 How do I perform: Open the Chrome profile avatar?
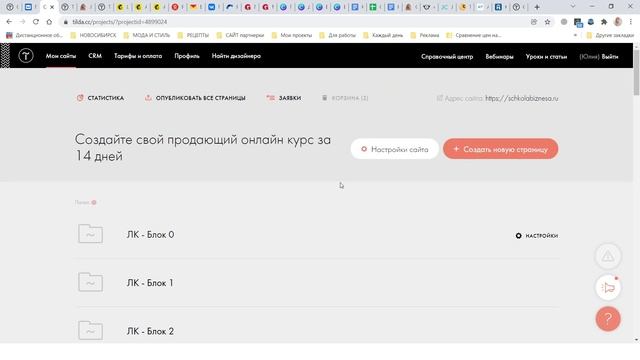click(618, 22)
